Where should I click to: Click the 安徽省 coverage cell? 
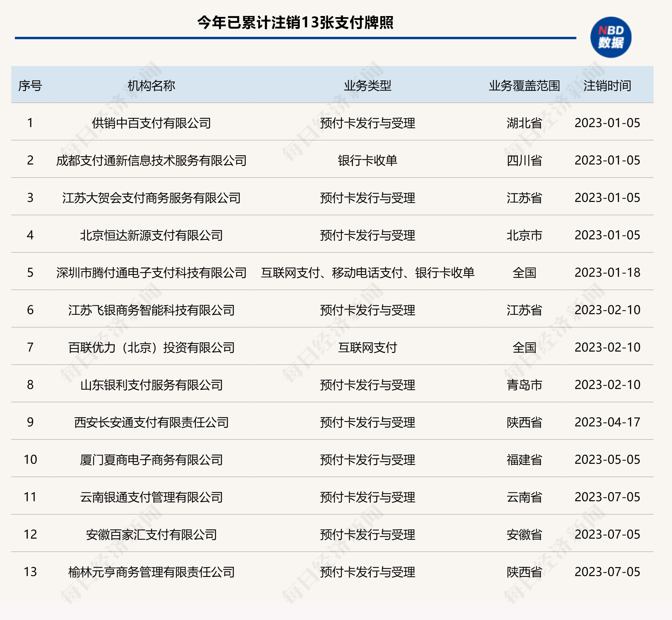point(524,535)
